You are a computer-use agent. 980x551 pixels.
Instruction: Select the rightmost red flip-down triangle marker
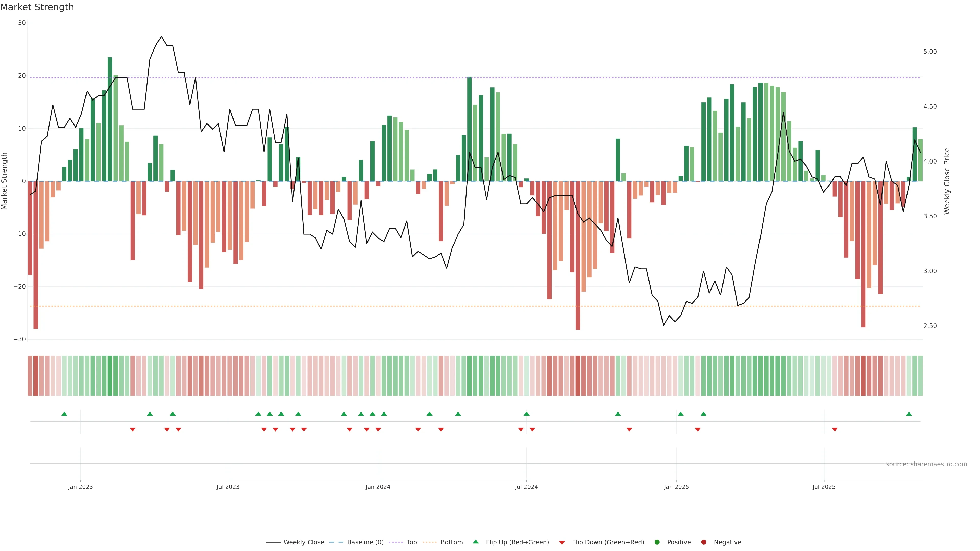pyautogui.click(x=835, y=429)
